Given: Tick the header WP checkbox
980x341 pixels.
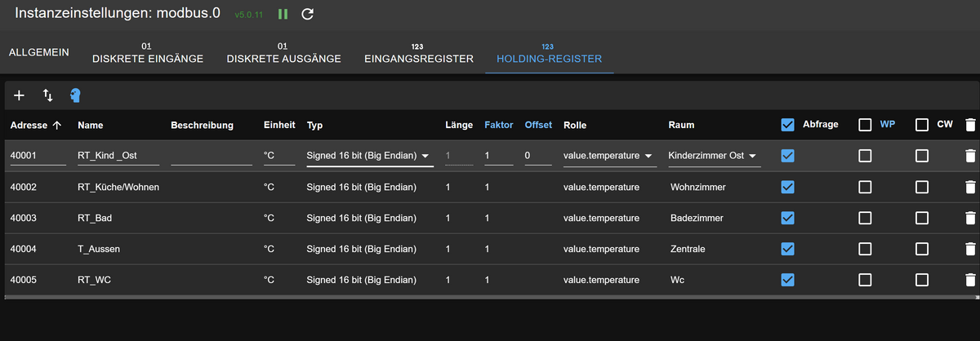Looking at the screenshot, I should click(865, 125).
